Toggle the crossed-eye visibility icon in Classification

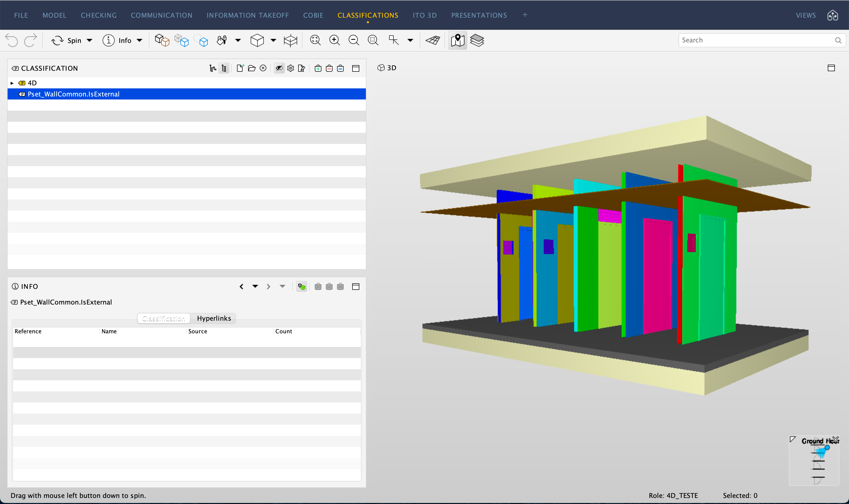click(x=279, y=68)
